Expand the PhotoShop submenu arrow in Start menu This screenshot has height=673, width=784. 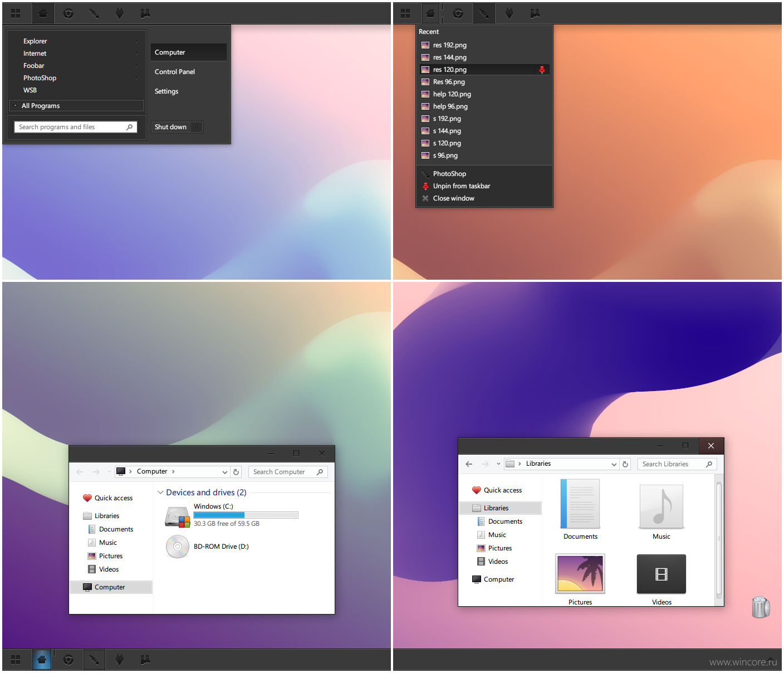[x=136, y=78]
